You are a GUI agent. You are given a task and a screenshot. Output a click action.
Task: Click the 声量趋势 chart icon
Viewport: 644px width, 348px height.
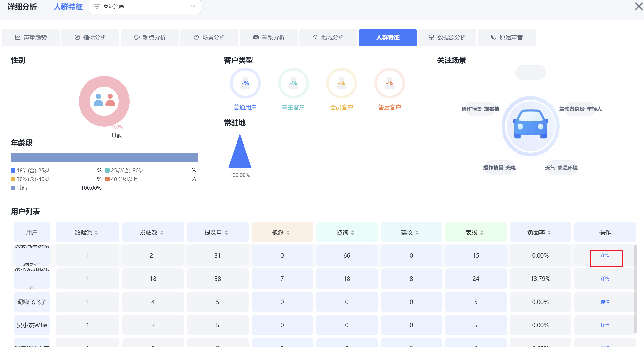coord(18,37)
